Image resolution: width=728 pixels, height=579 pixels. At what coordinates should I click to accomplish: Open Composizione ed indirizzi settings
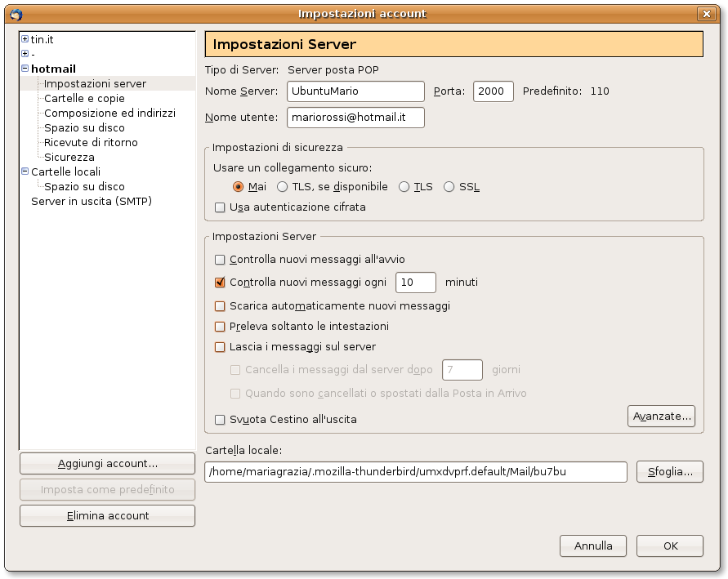pos(109,113)
